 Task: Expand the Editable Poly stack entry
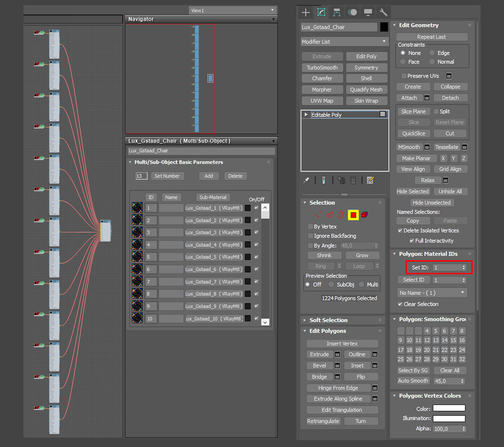pos(306,114)
